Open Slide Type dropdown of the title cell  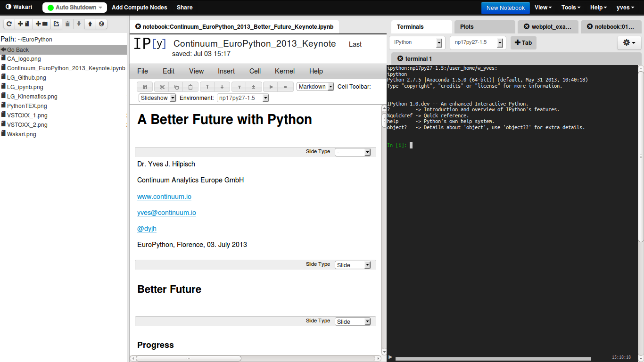[x=353, y=152]
